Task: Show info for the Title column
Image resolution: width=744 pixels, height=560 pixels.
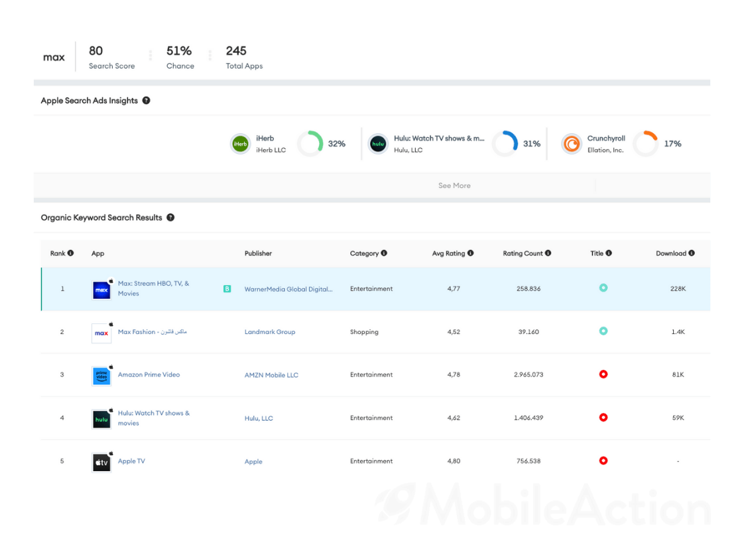Action: pos(609,253)
